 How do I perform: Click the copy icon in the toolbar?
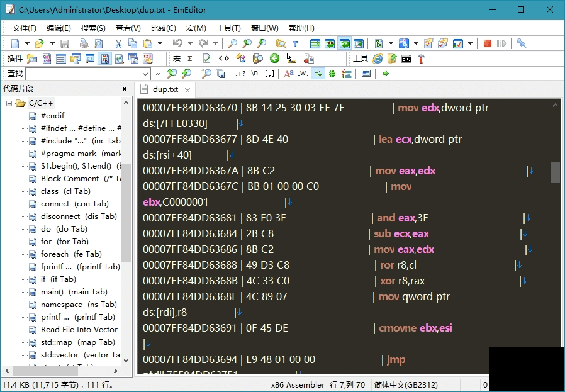pyautogui.click(x=133, y=43)
